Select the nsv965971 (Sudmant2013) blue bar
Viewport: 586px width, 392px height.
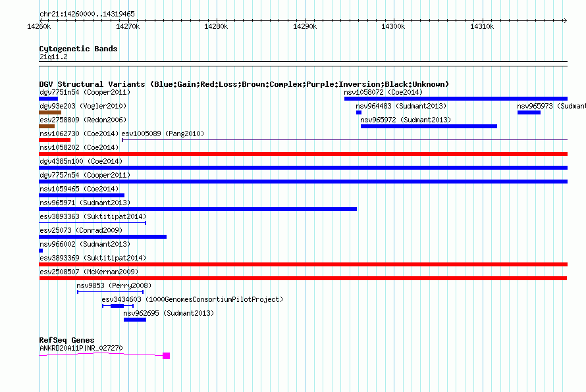click(x=198, y=209)
